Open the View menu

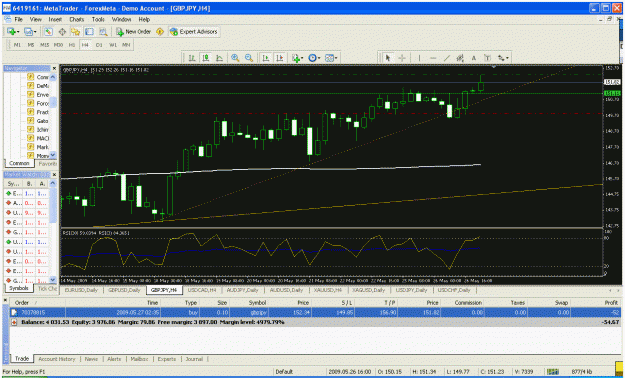[x=35, y=19]
